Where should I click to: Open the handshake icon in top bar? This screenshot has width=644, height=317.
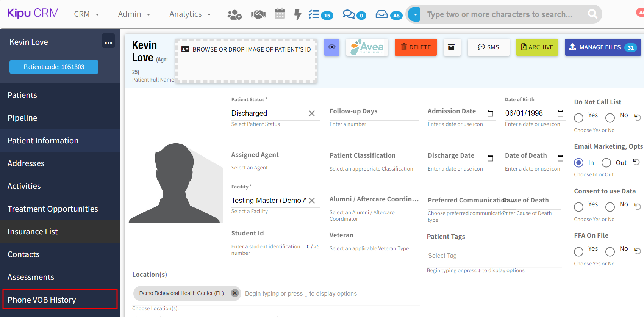point(258,15)
